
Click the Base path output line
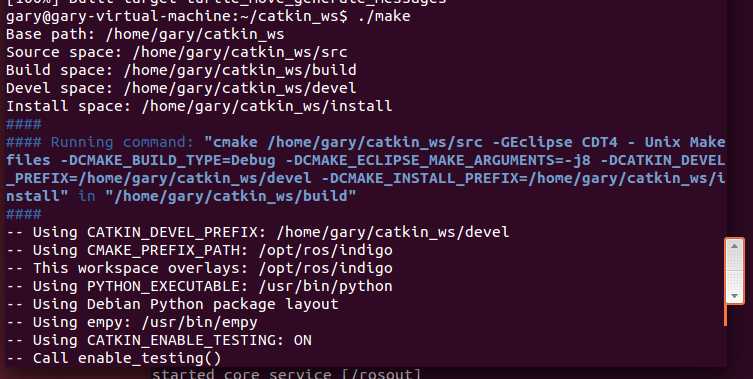pos(145,35)
